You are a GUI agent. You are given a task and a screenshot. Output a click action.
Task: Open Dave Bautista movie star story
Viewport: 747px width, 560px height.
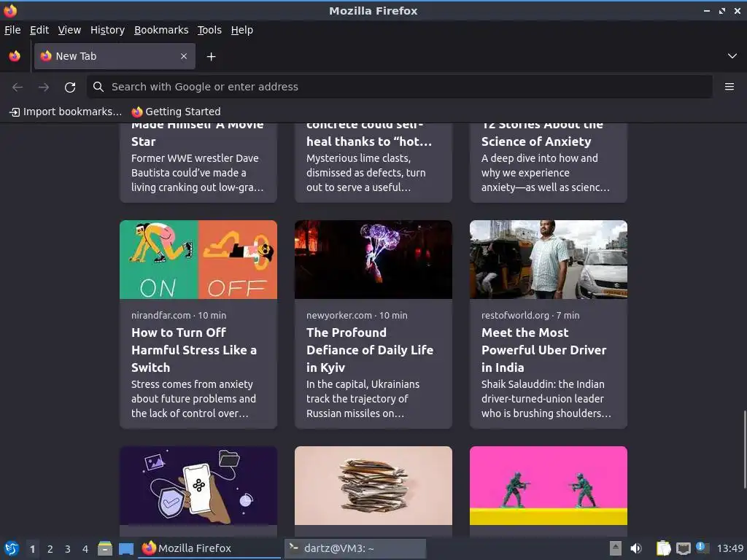[198, 162]
